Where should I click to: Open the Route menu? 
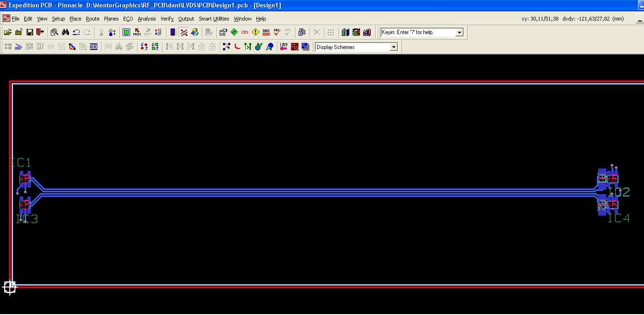(x=92, y=19)
